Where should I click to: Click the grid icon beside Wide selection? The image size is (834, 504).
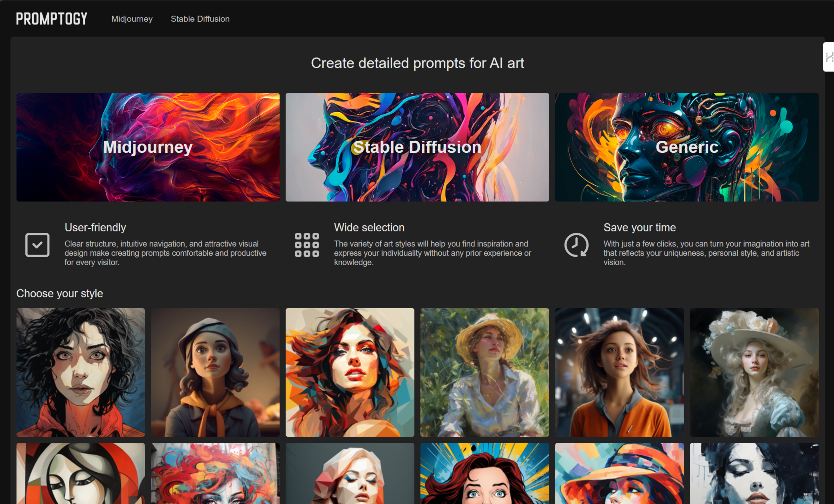(x=307, y=245)
